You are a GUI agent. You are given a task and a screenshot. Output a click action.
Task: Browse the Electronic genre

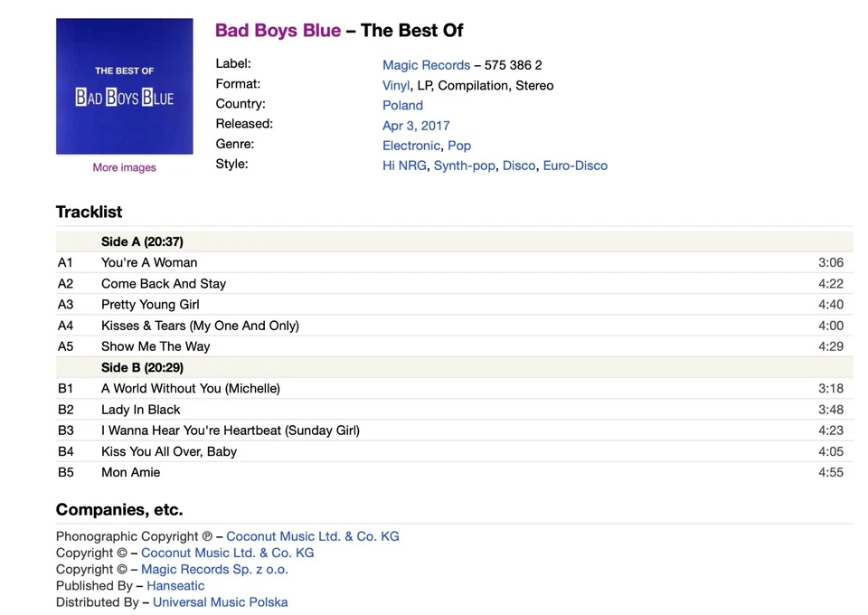(x=411, y=145)
